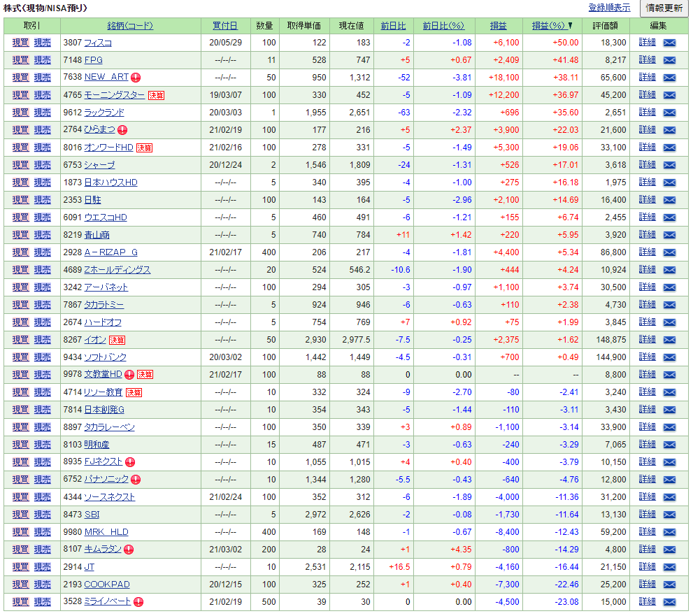Open the A－RIZAP G stock link
The image size is (693, 616).
tap(111, 252)
